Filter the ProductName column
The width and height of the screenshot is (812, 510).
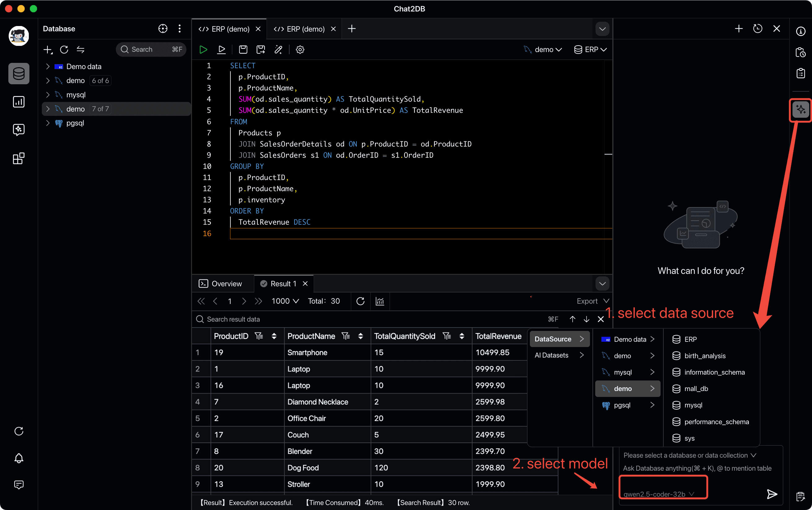pos(346,336)
